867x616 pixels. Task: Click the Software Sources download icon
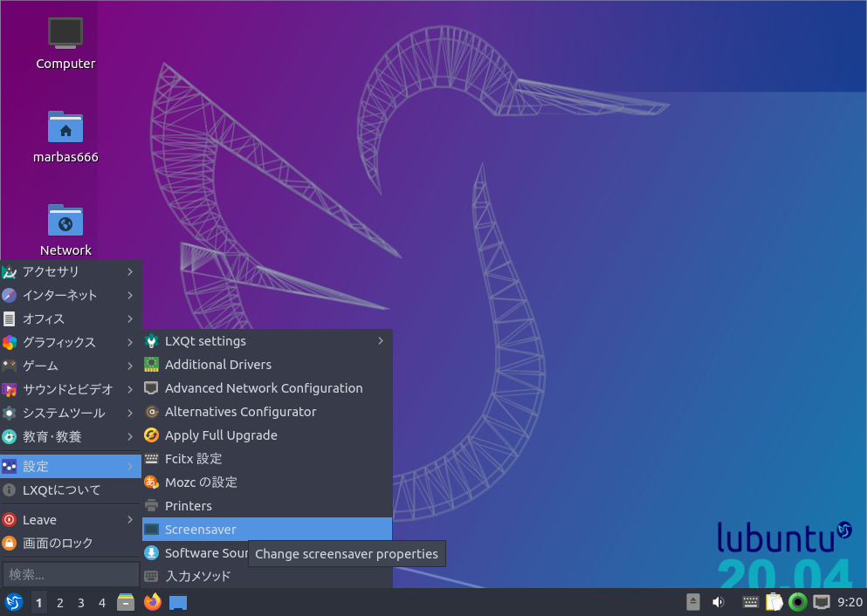tap(152, 553)
